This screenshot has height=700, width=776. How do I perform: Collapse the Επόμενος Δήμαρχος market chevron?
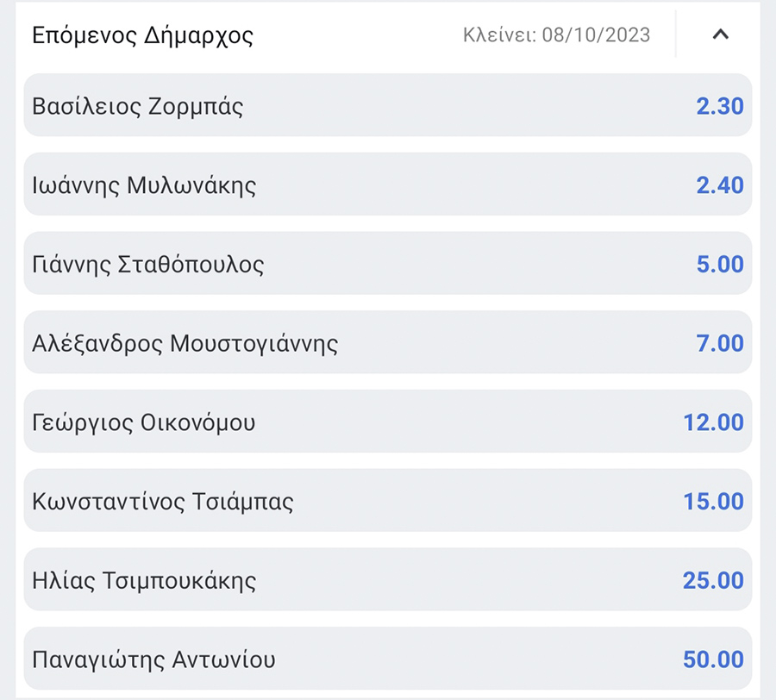[721, 35]
